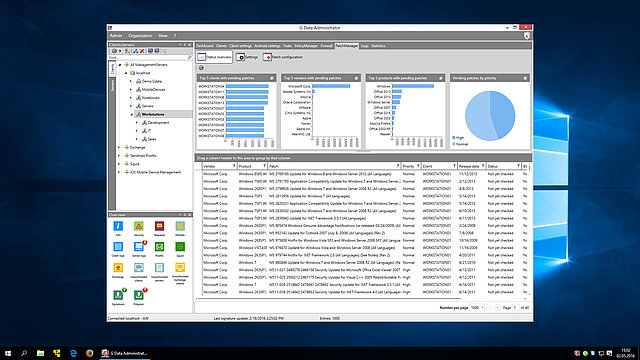Open PatchManager Settings view
This screenshot has width=640, height=360.
(x=247, y=57)
